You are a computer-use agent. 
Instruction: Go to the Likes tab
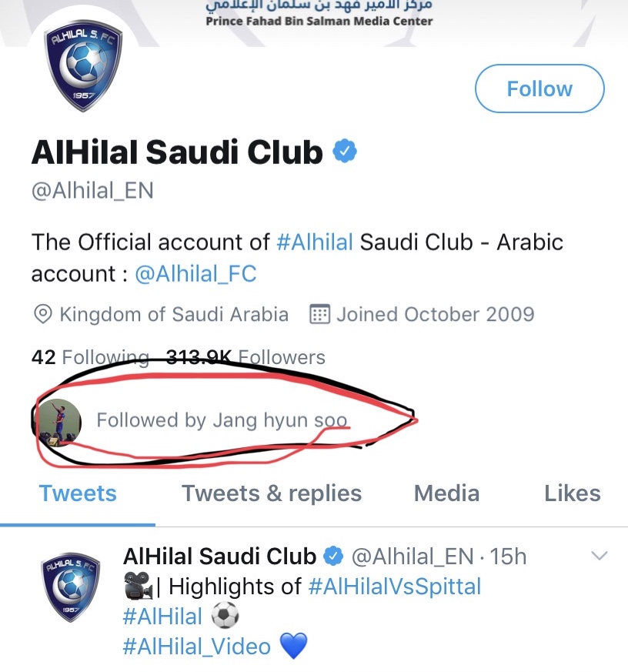tap(572, 493)
